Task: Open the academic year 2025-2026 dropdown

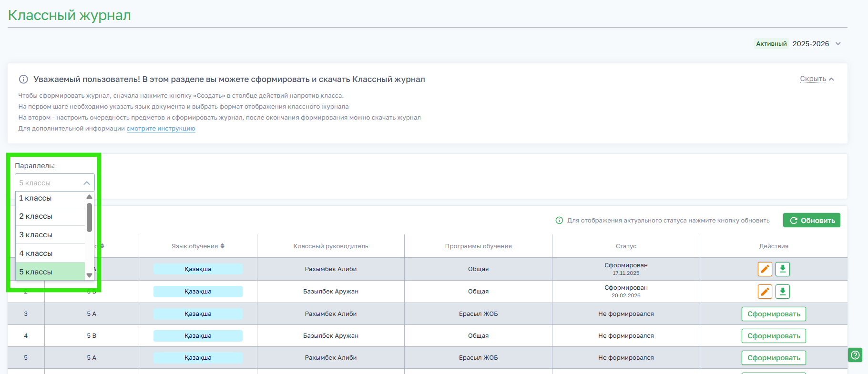Action: tap(817, 44)
